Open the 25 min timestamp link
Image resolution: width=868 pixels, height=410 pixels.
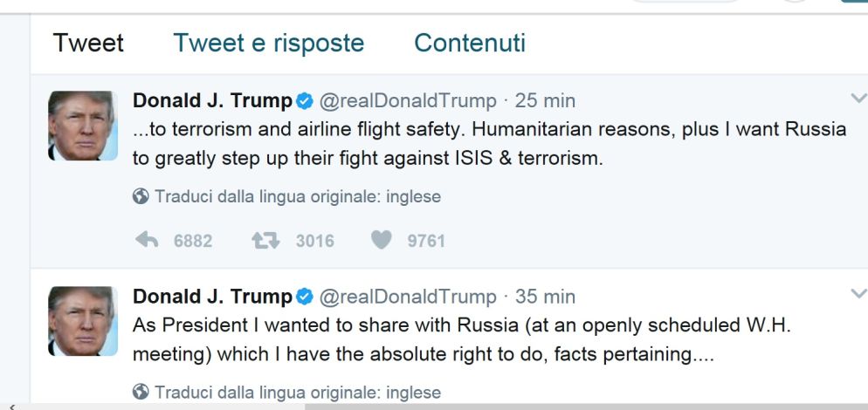pos(545,101)
